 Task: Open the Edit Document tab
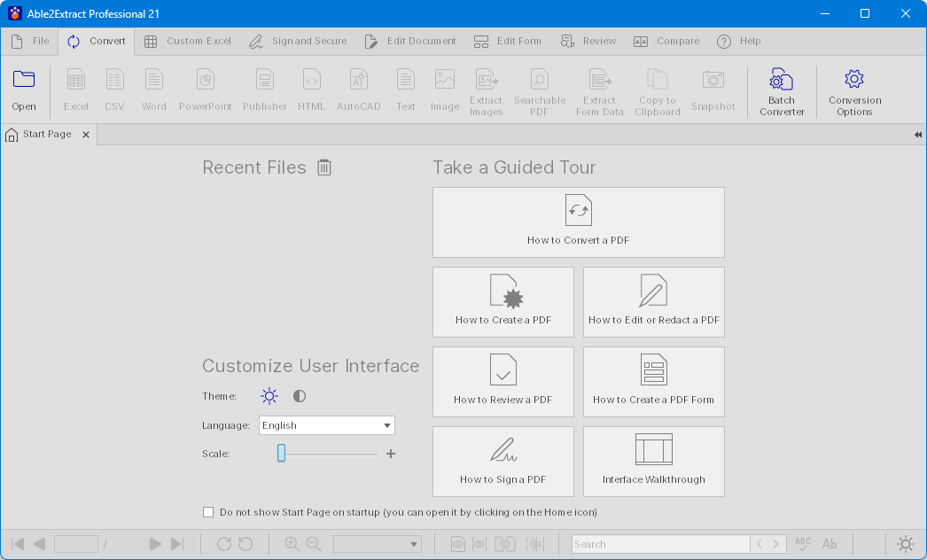[x=410, y=41]
